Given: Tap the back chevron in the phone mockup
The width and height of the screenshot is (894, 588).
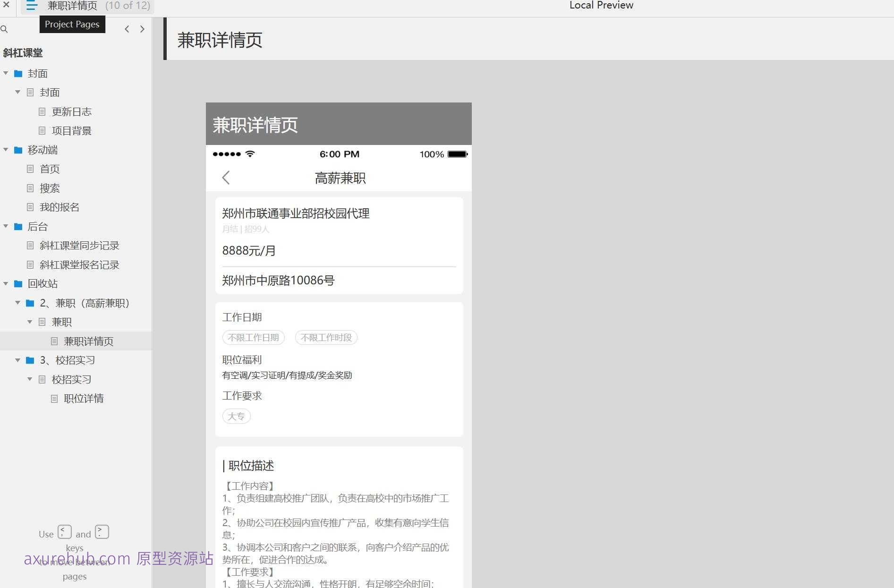Looking at the screenshot, I should pyautogui.click(x=226, y=178).
